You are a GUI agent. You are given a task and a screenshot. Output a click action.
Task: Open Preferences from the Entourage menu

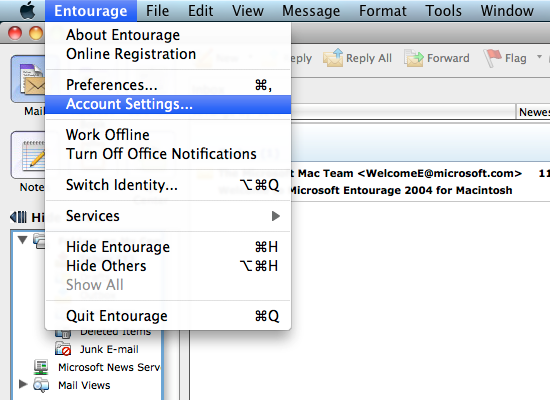point(168,85)
